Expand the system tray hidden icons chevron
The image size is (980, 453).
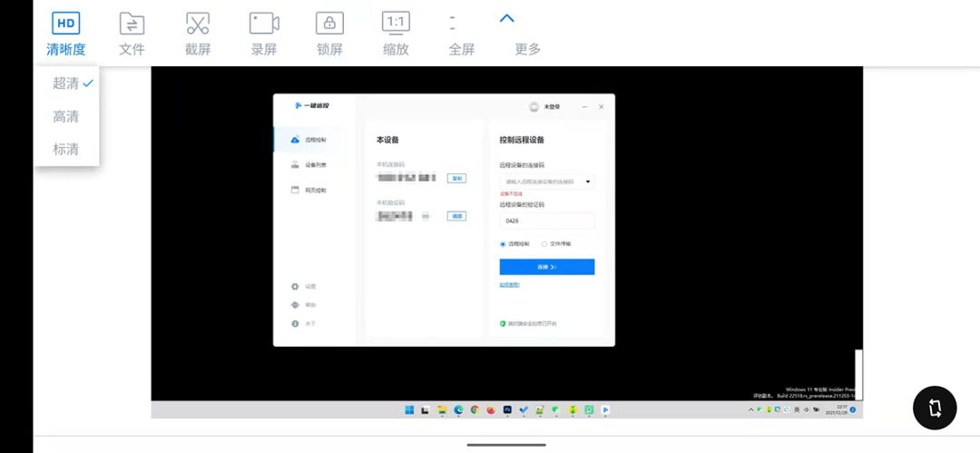(750, 409)
